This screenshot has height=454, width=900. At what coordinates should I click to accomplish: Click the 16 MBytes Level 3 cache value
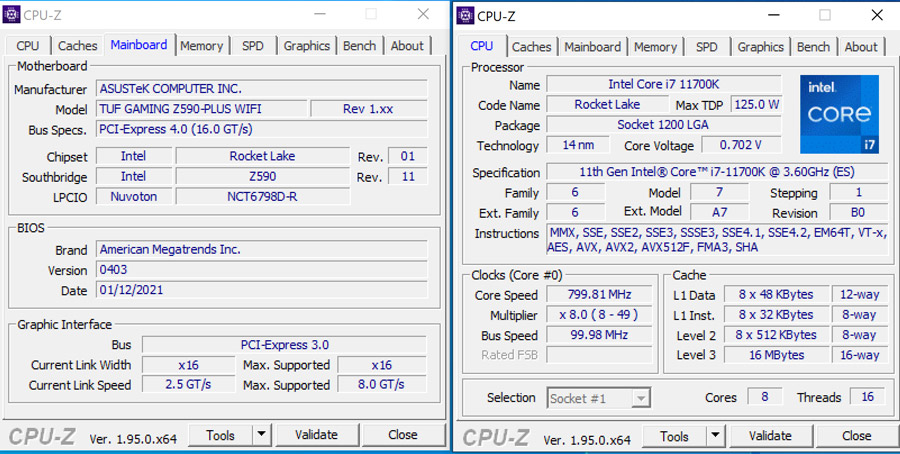pos(776,355)
